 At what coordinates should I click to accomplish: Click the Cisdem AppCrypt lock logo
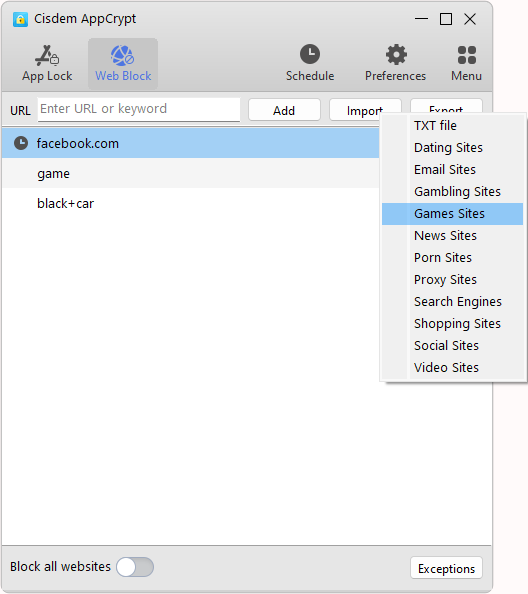[x=20, y=19]
